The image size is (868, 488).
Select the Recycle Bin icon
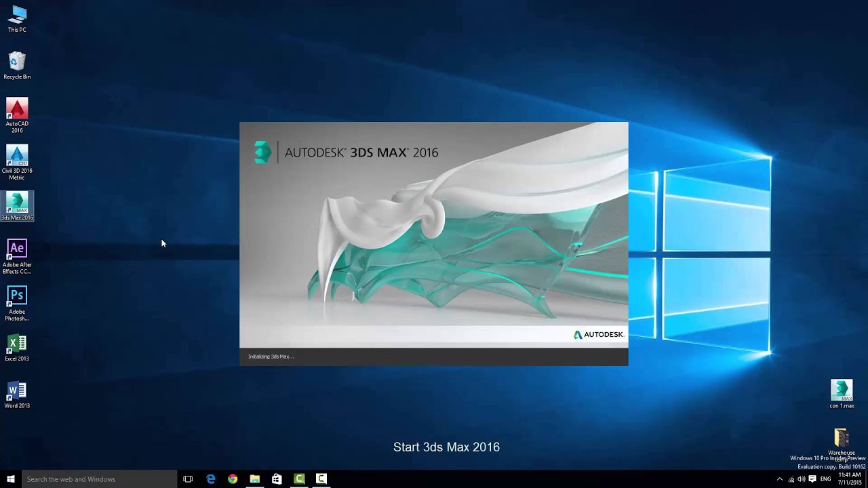(x=17, y=66)
